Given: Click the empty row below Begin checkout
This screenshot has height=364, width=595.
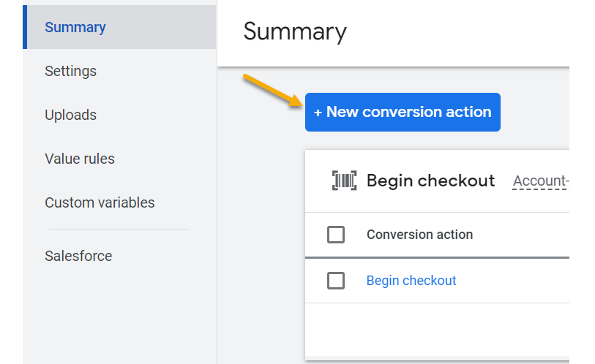Looking at the screenshot, I should tap(436, 329).
